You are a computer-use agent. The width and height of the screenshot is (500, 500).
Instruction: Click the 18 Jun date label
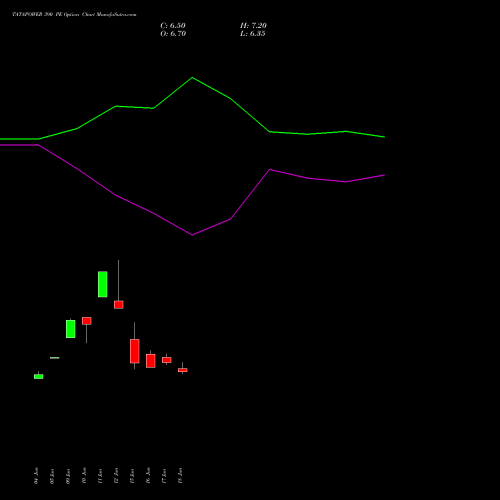pyautogui.click(x=180, y=476)
